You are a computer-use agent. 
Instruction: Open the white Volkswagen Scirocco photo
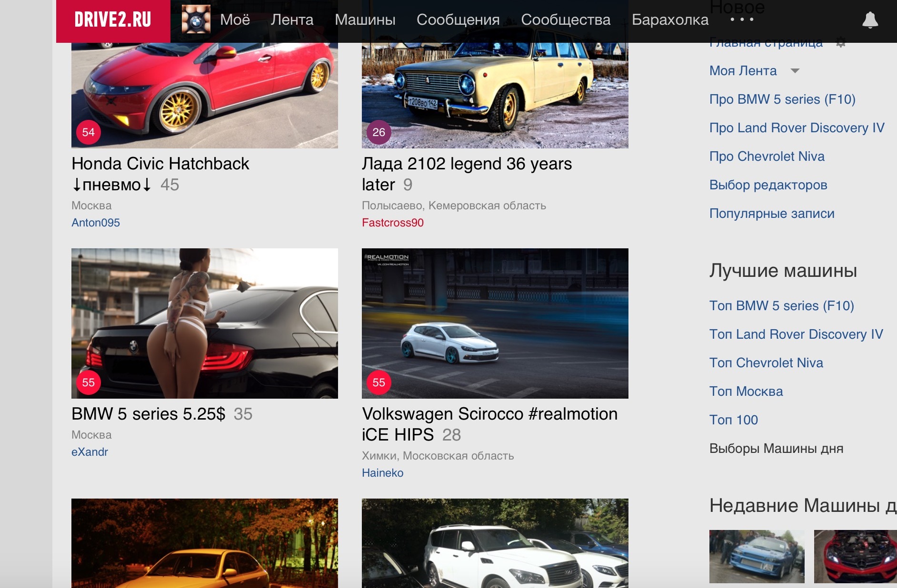tap(495, 323)
